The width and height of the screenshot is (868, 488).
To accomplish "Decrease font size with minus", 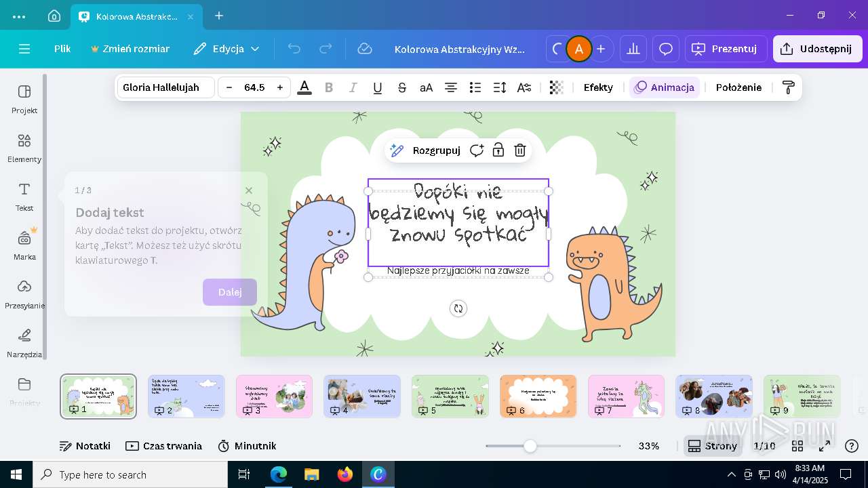I will click(229, 87).
